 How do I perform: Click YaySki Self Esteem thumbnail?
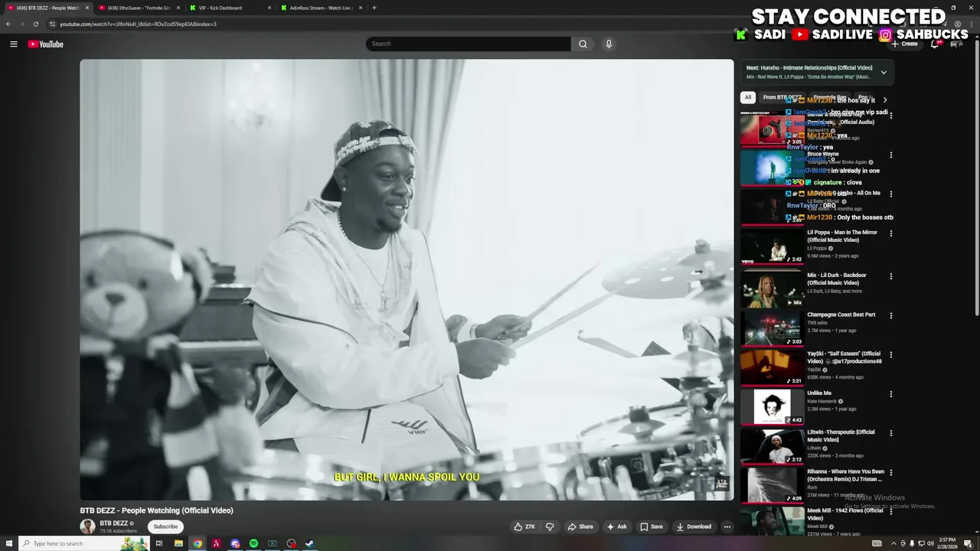(772, 367)
